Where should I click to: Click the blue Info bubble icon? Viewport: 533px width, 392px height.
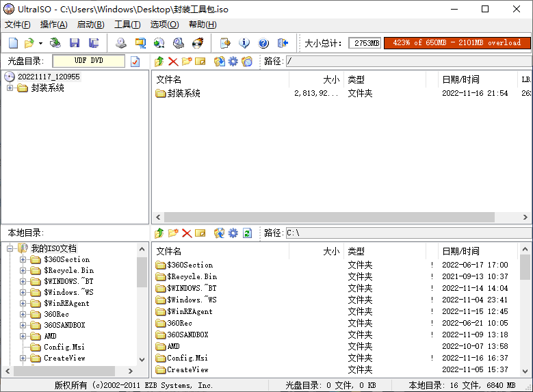click(244, 43)
